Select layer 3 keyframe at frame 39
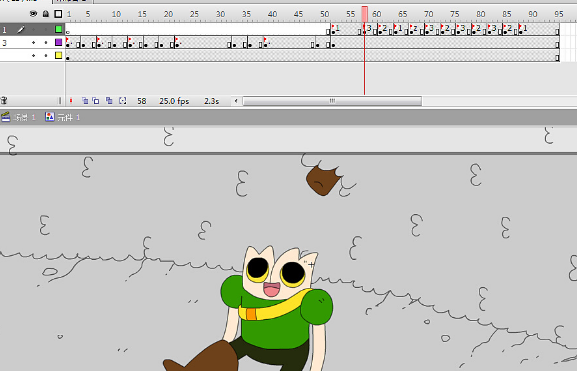 [x=265, y=43]
